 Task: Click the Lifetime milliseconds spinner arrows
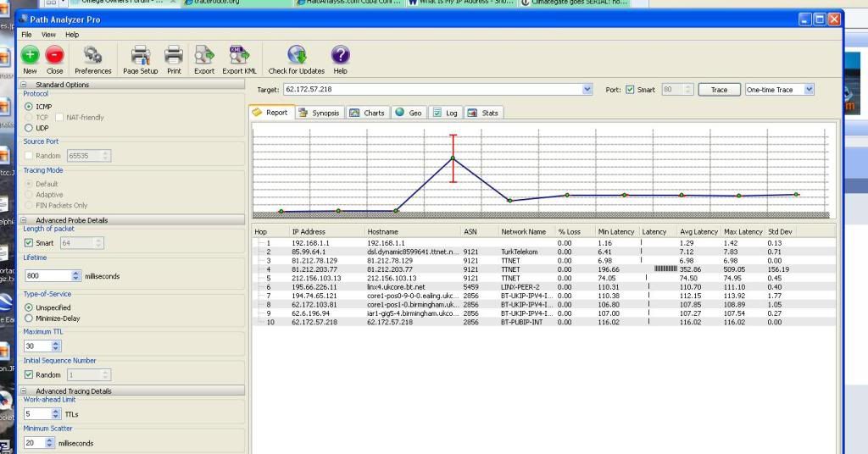point(75,275)
